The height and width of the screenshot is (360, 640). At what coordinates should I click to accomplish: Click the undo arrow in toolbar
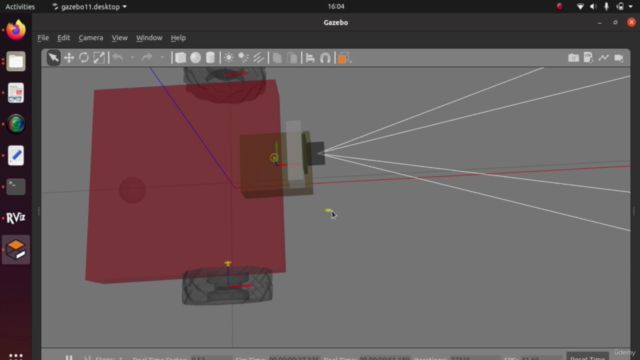[x=118, y=58]
